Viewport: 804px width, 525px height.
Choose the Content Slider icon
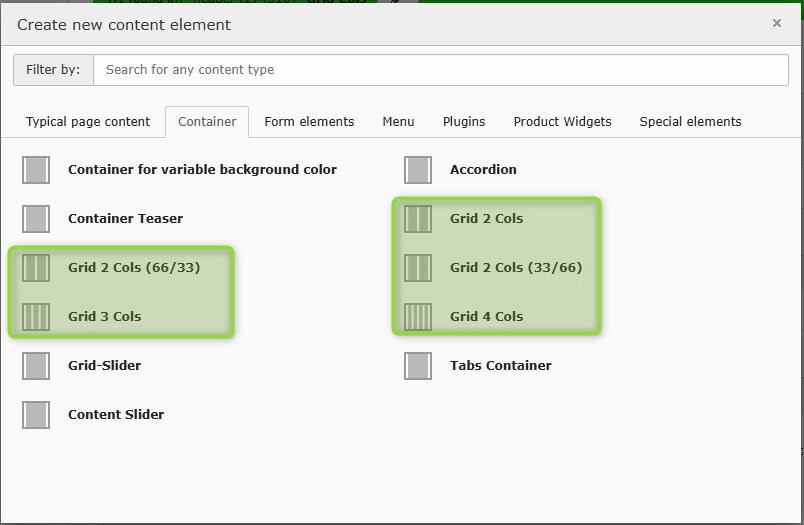coord(36,415)
